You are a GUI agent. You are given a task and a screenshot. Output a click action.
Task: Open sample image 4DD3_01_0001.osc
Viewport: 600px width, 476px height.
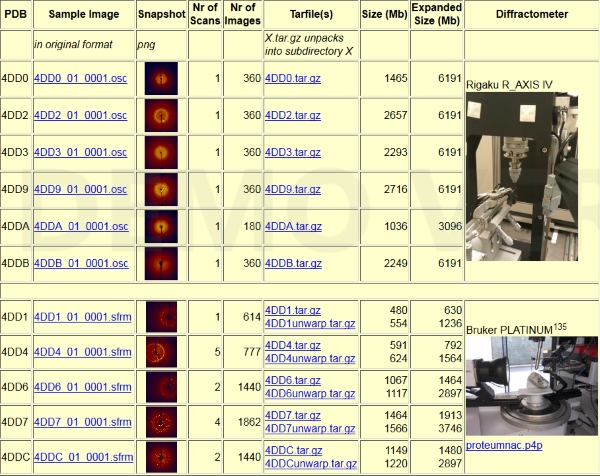80,152
